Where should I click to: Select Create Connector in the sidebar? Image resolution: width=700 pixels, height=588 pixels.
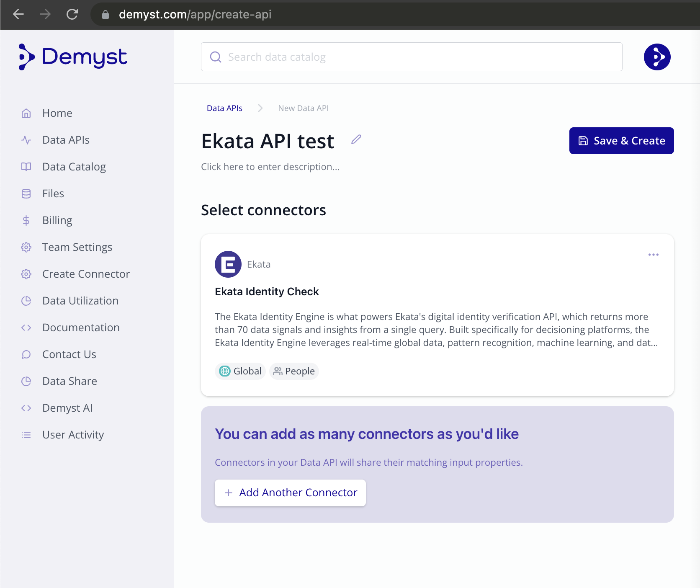point(86,274)
